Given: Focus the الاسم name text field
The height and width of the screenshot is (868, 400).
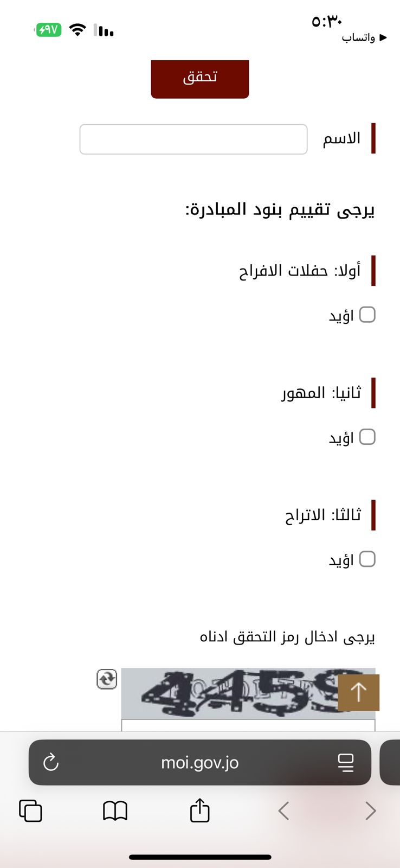Looking at the screenshot, I should (193, 139).
